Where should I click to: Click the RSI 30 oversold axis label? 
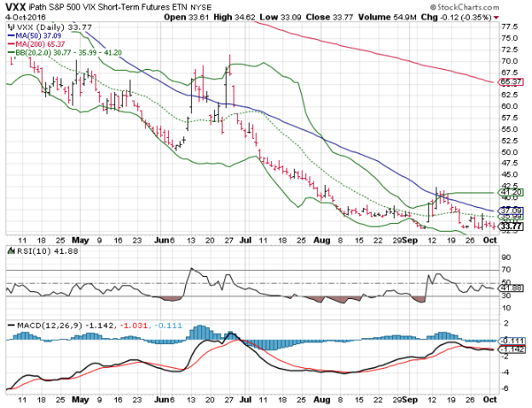[x=506, y=296]
